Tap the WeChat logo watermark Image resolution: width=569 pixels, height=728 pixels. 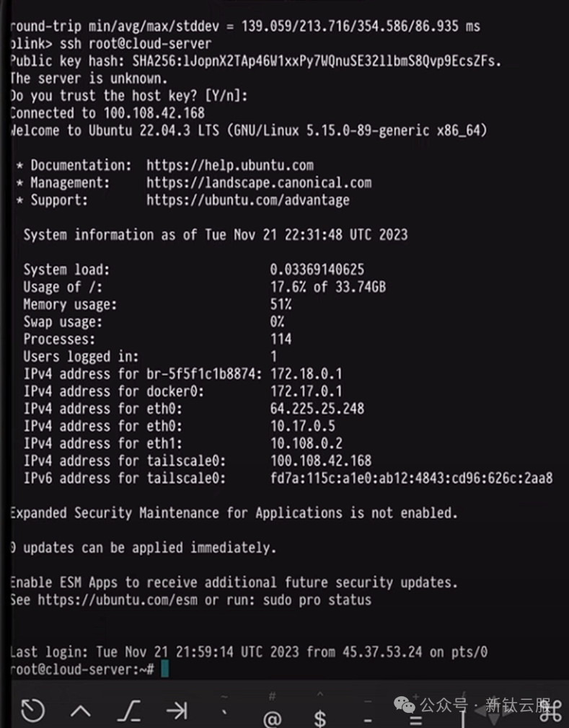click(x=405, y=705)
